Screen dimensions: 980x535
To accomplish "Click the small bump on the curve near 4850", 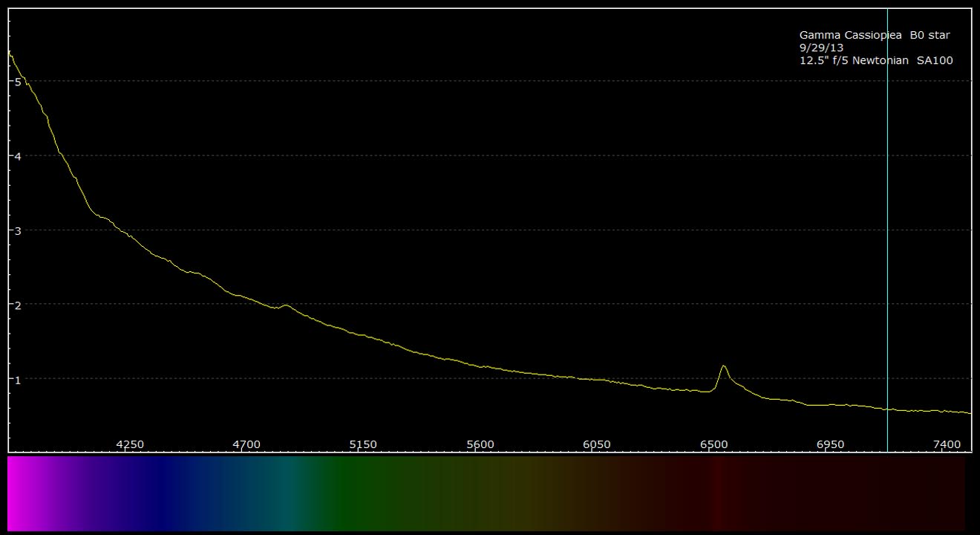I will coord(284,305).
